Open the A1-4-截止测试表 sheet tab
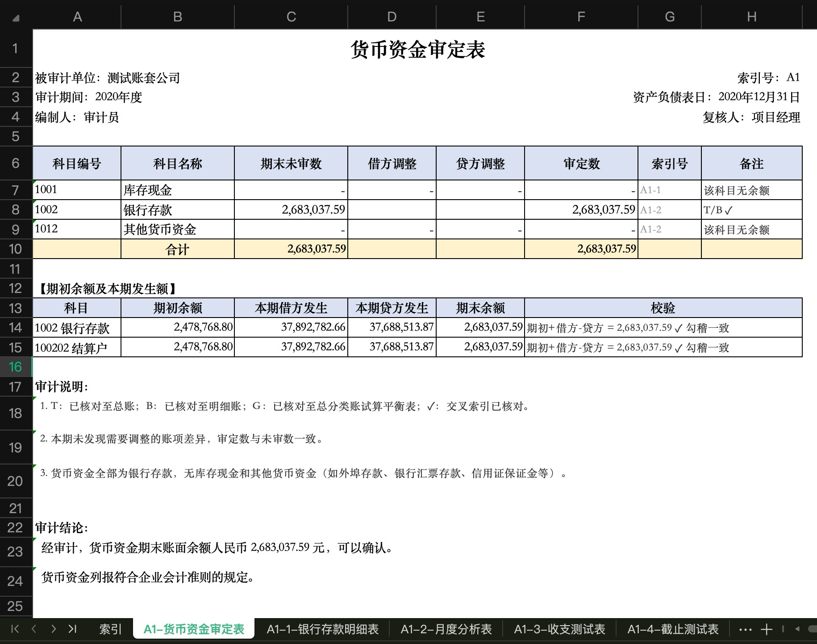 tap(673, 629)
